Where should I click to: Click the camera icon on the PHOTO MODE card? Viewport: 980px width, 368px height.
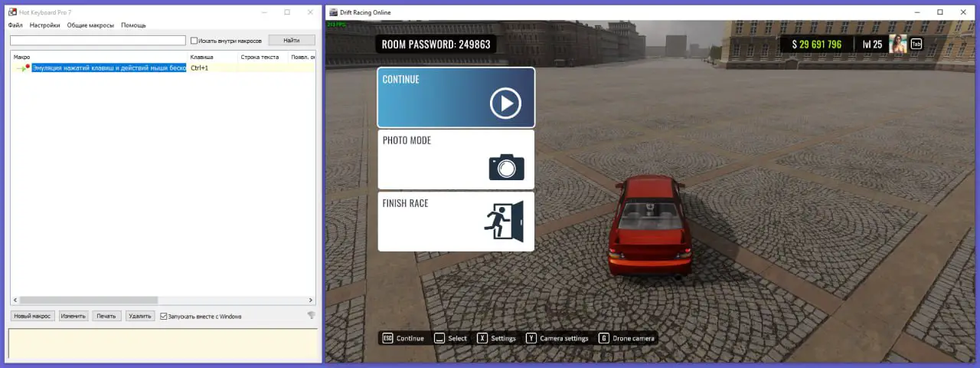[506, 167]
